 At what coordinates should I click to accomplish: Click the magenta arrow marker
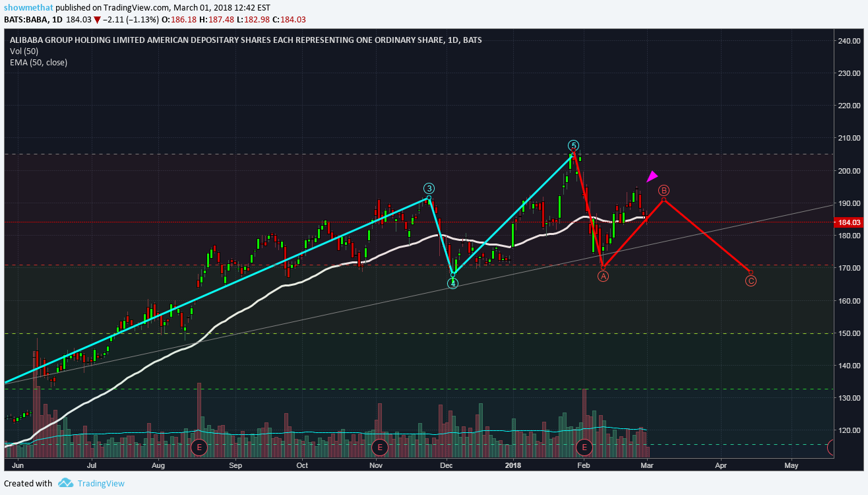point(651,176)
